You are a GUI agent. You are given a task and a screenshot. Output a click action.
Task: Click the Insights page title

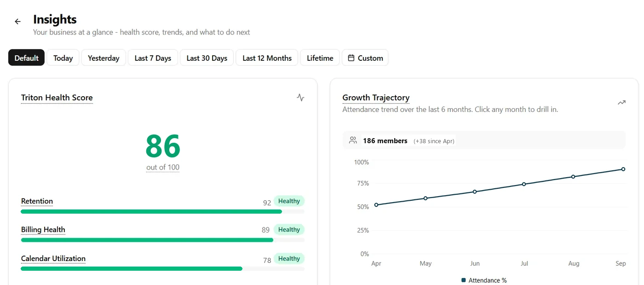tap(55, 19)
